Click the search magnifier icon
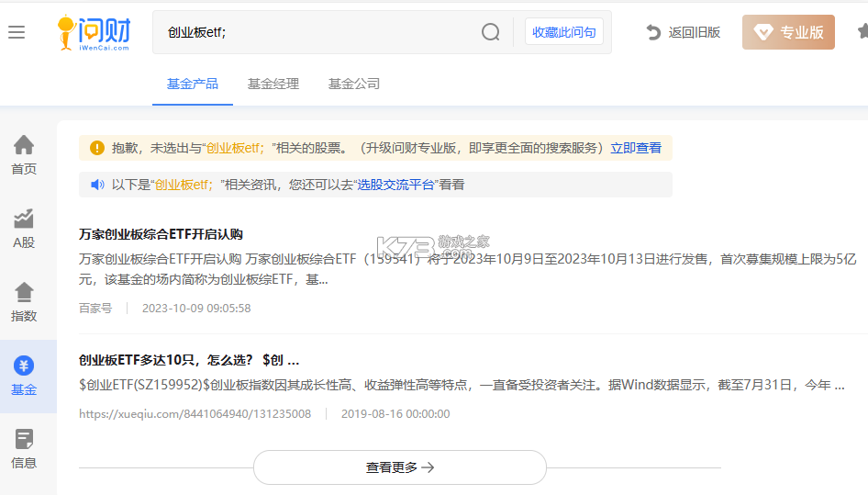The image size is (868, 495). click(491, 32)
